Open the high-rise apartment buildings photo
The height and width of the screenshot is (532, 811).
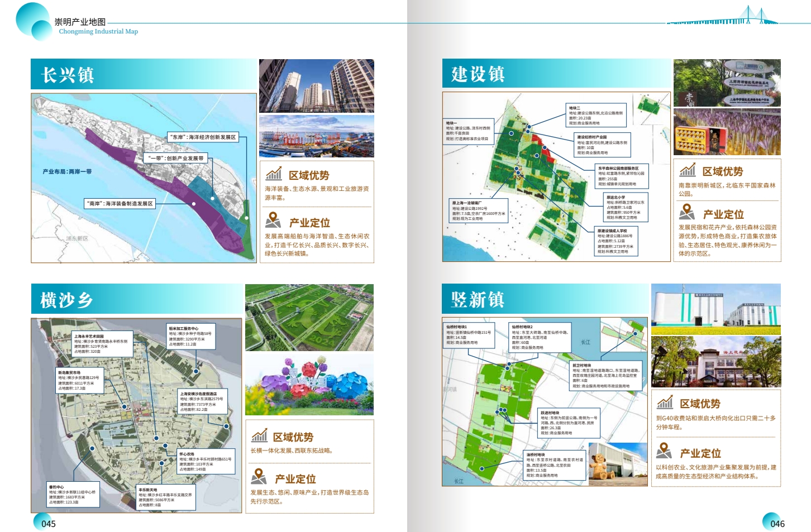pyautogui.click(x=316, y=86)
